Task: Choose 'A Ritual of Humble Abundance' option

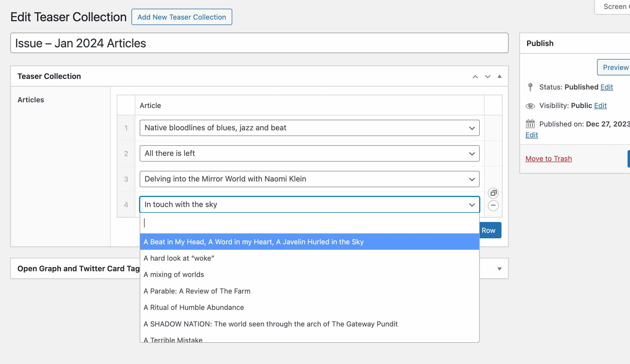Action: (x=194, y=307)
